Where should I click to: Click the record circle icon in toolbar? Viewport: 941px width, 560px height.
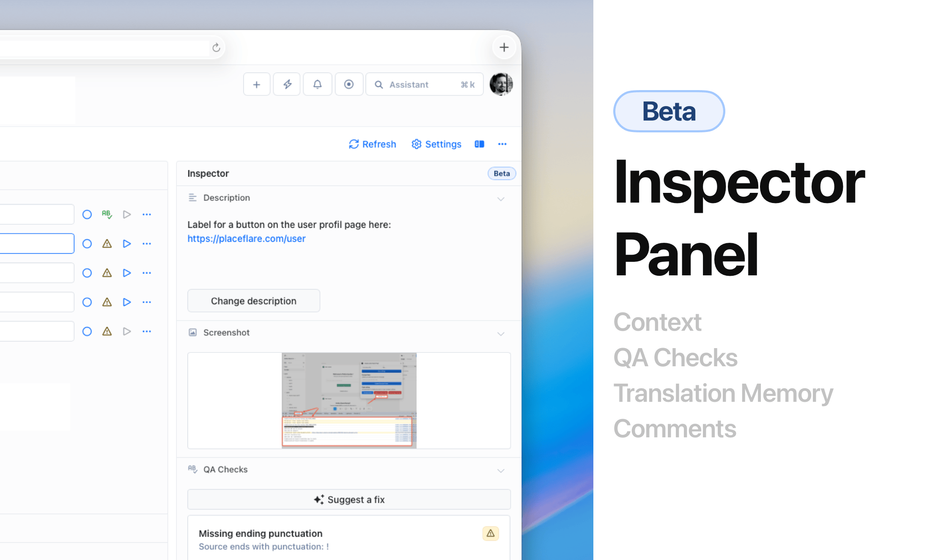(349, 84)
